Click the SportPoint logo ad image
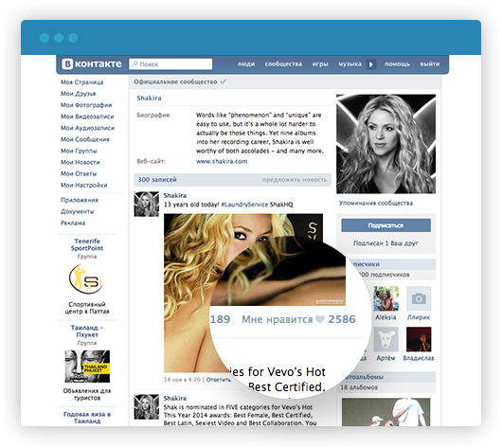The height and width of the screenshot is (448, 502). tap(86, 278)
